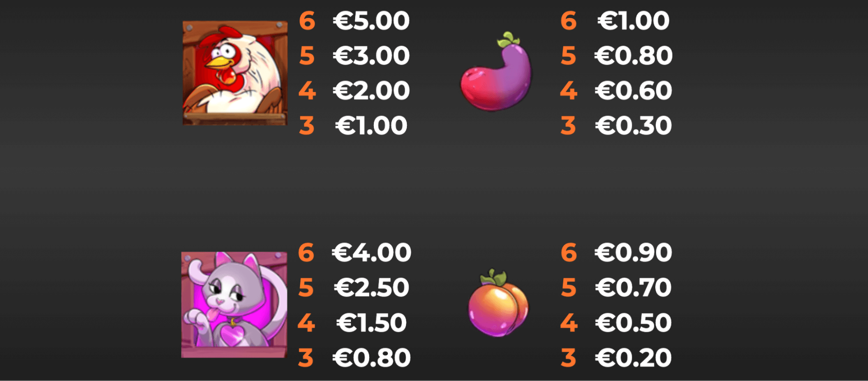The height and width of the screenshot is (381, 868).
Task: Select the peach €0.90 payout
Action: click(x=634, y=253)
